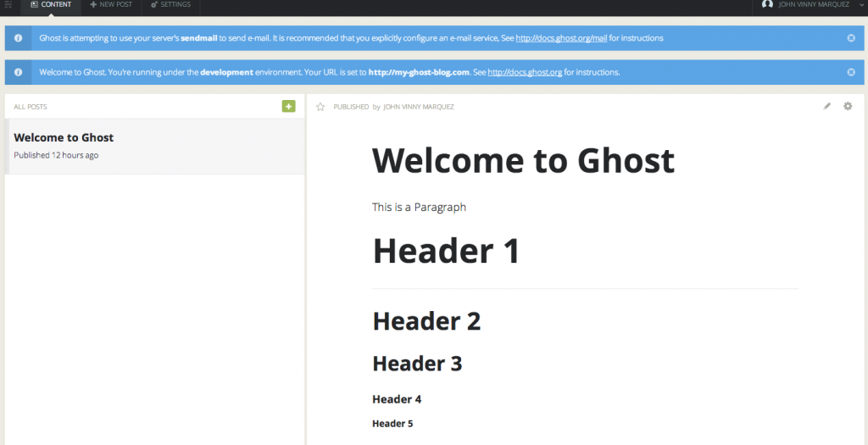Dismiss the sendmail notification
Screen dimensions: 868x445
click(851, 38)
